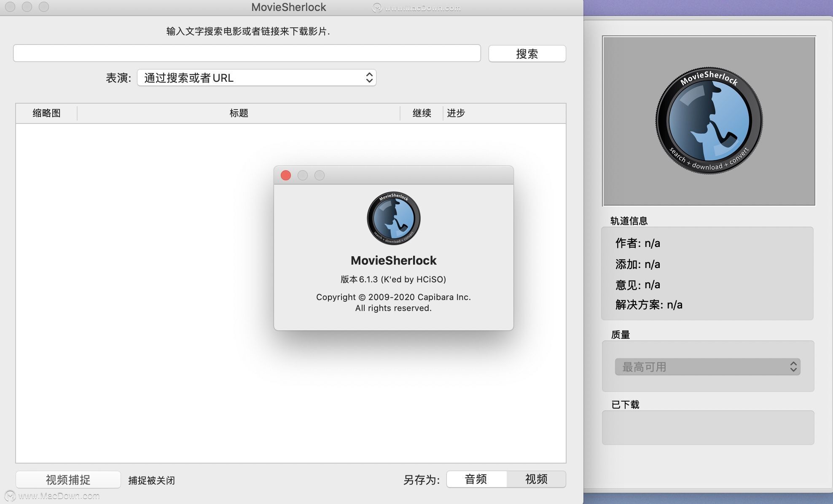Click the main window minimize button
Screen dimensions: 833x504
point(27,7)
